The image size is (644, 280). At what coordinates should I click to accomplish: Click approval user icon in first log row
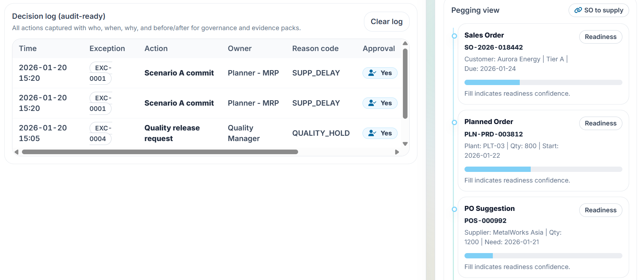click(372, 73)
